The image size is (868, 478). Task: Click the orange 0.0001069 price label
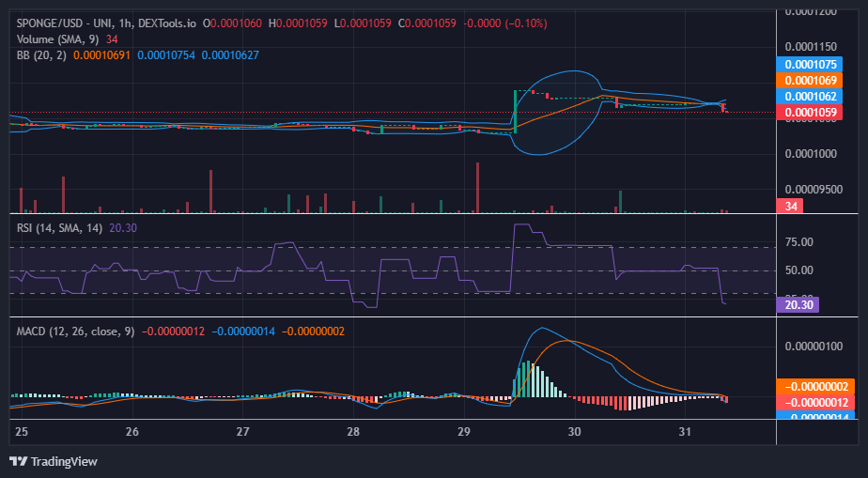tap(810, 80)
